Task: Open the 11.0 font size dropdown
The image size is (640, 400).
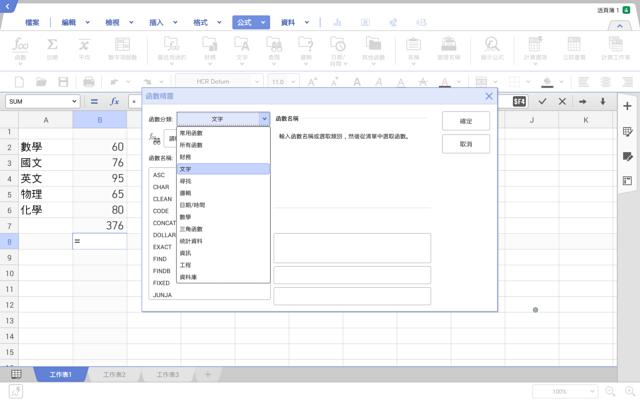Action: pos(293,82)
